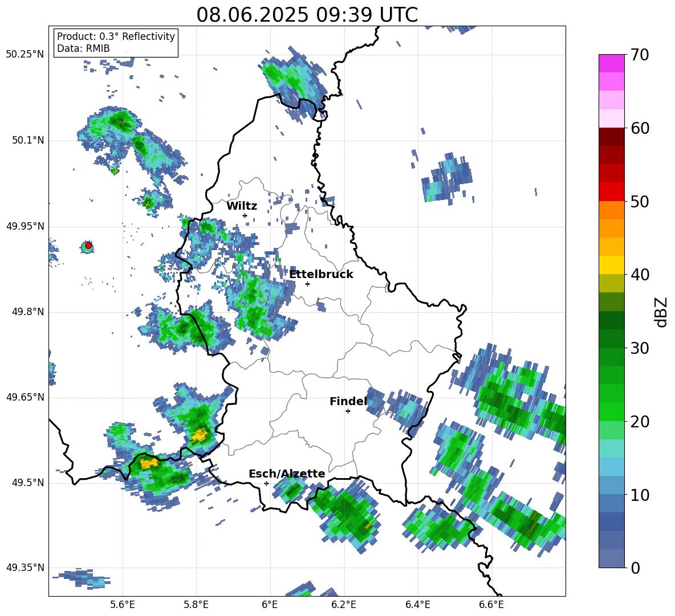Click the Findel location cross marker
Screen dimensions: 675x616
click(348, 411)
